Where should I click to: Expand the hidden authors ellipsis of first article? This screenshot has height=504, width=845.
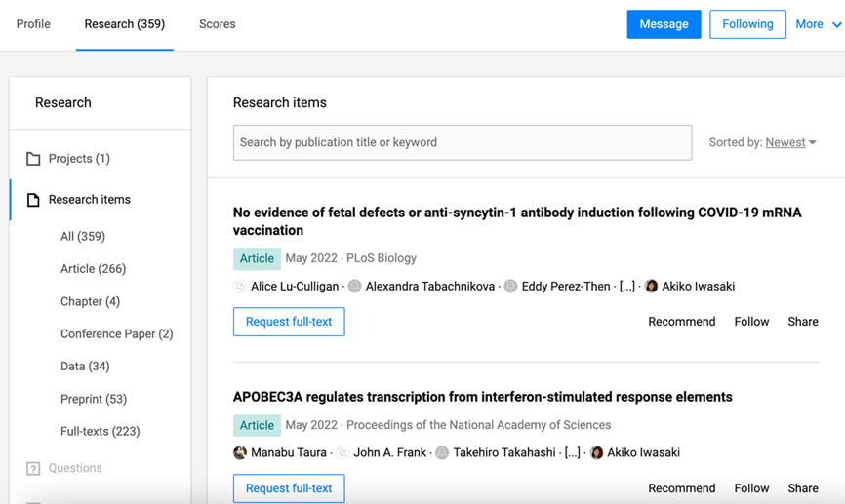tap(627, 287)
